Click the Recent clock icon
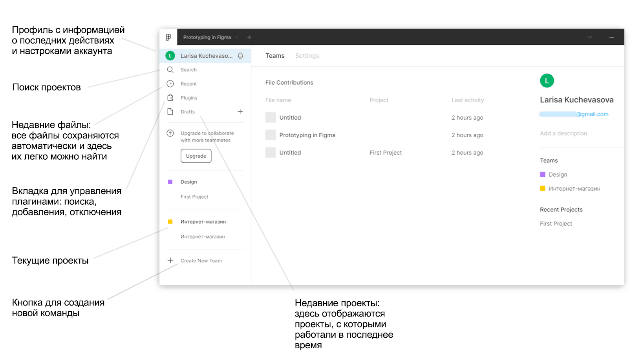This screenshot has width=644, height=364. (170, 84)
